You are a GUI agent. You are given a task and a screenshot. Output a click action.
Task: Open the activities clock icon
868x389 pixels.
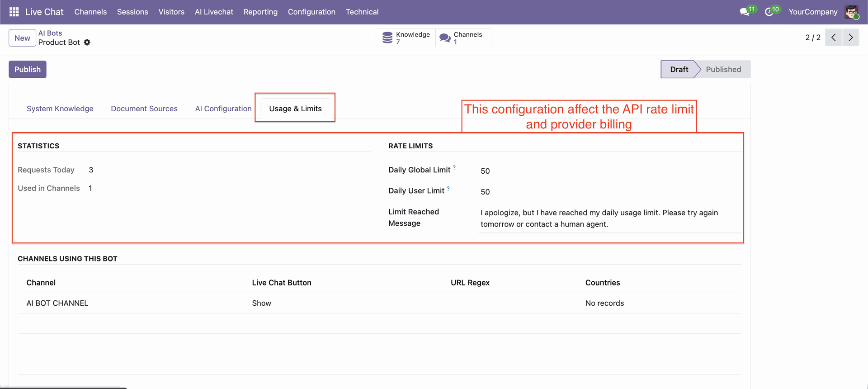click(x=769, y=12)
